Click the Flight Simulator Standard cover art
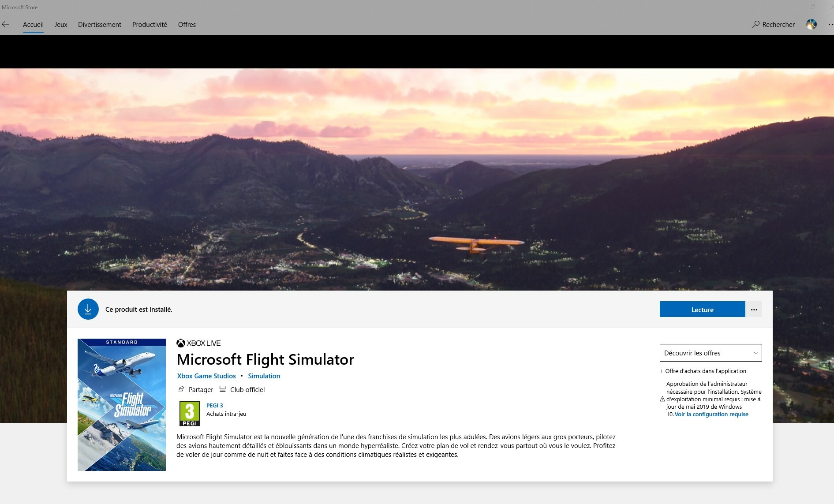The image size is (834, 504). [122, 405]
